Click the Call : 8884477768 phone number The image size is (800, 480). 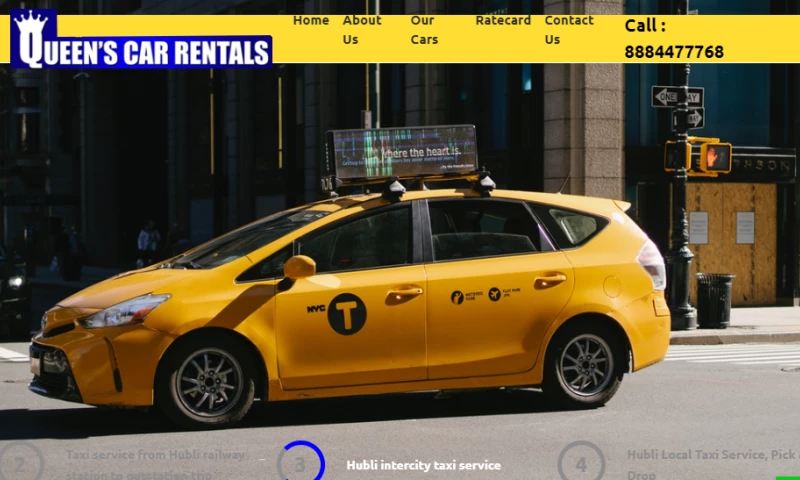pos(673,39)
